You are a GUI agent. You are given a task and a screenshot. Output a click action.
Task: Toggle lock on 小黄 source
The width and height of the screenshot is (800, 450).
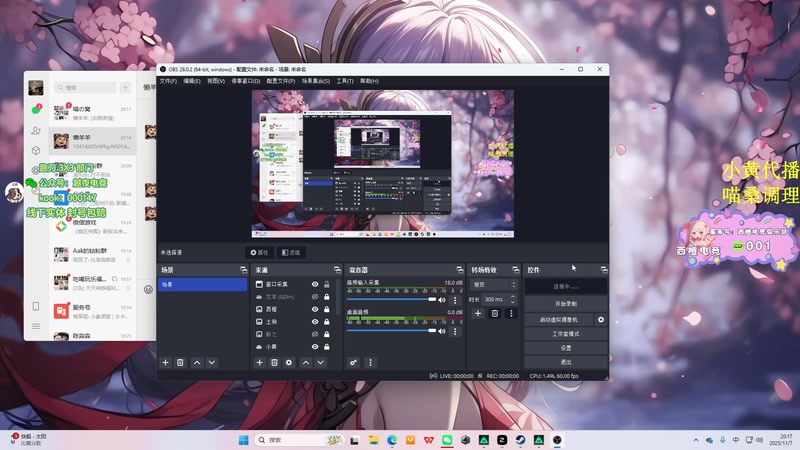point(327,346)
